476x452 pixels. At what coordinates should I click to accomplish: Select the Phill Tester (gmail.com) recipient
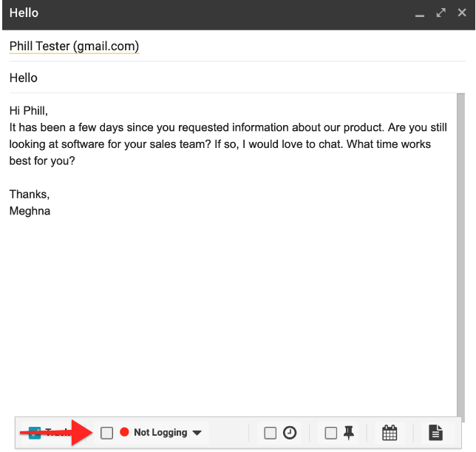pos(74,46)
